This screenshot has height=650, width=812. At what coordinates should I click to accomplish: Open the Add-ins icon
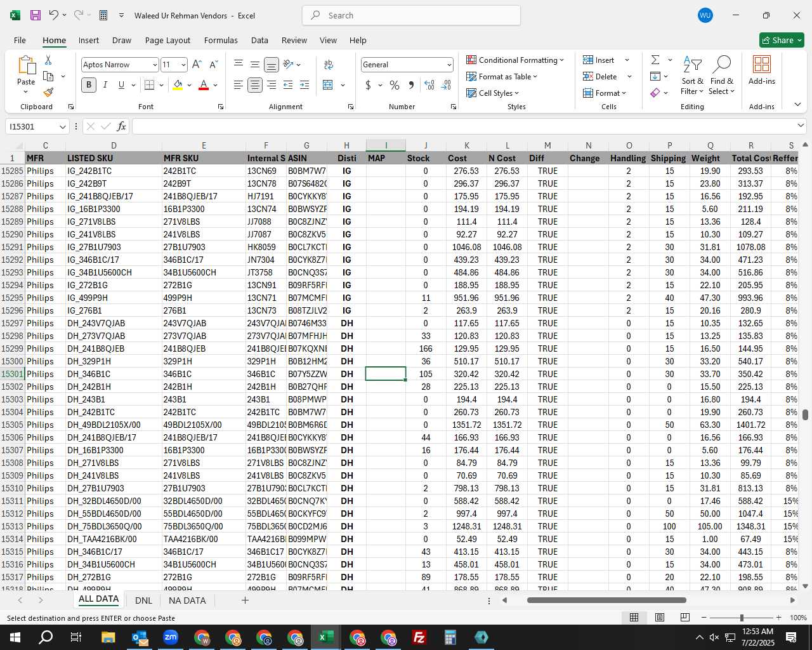(x=762, y=65)
